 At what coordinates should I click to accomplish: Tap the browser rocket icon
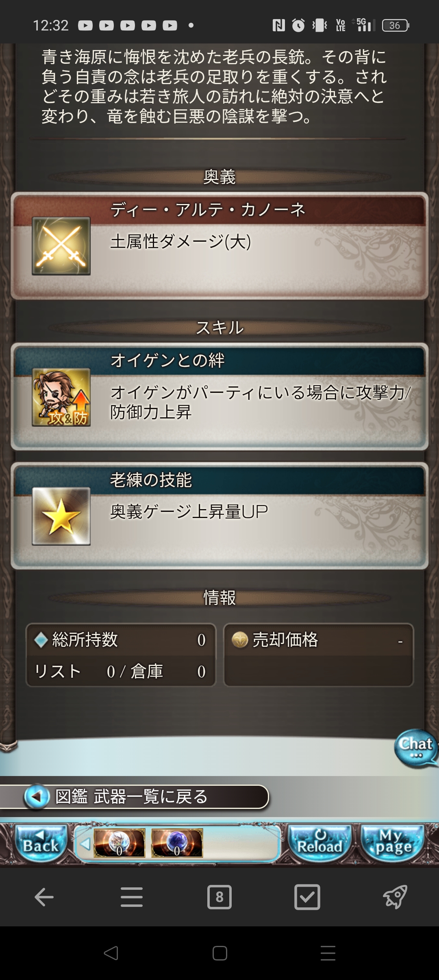coord(395,897)
